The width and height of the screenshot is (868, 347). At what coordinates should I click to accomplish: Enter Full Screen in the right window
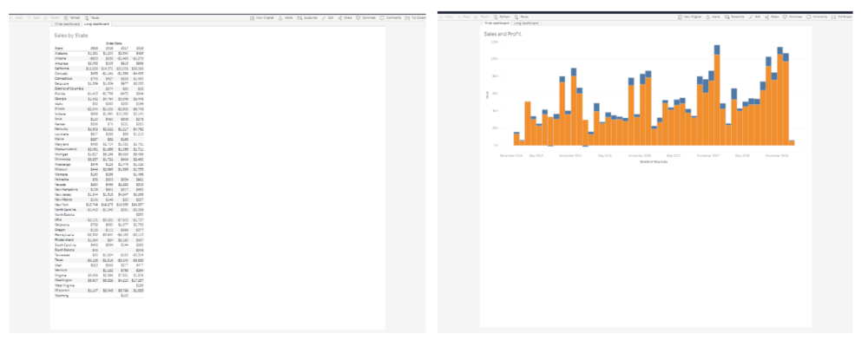click(x=842, y=17)
